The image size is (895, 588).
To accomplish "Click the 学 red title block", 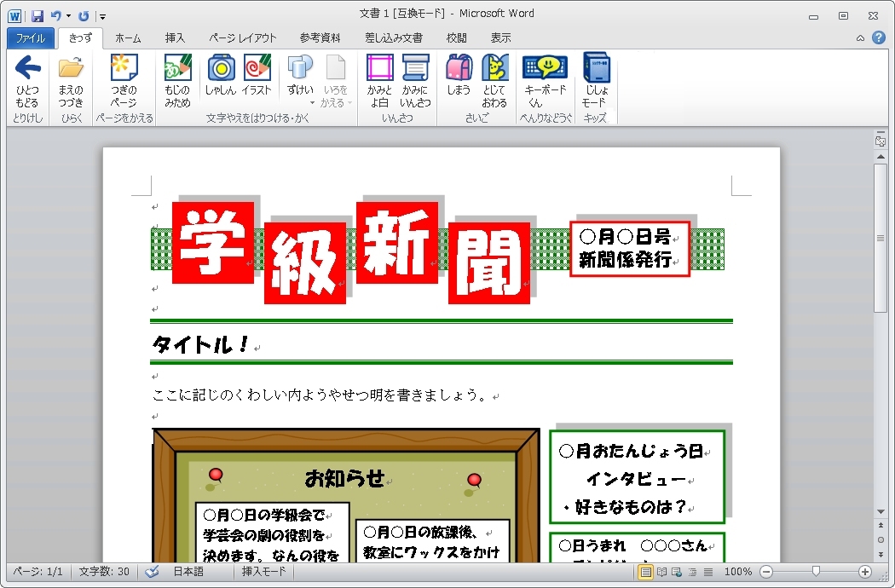I will pyautogui.click(x=213, y=242).
